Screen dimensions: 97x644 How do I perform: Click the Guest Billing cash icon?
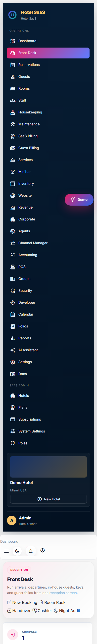coord(13,148)
